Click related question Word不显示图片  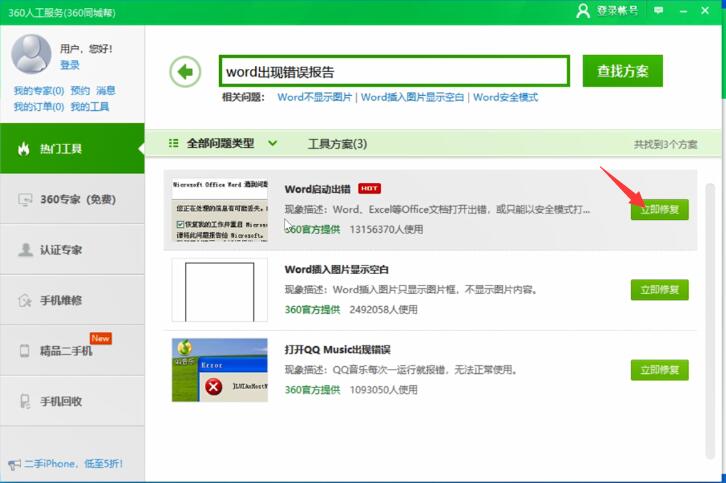click(x=315, y=97)
